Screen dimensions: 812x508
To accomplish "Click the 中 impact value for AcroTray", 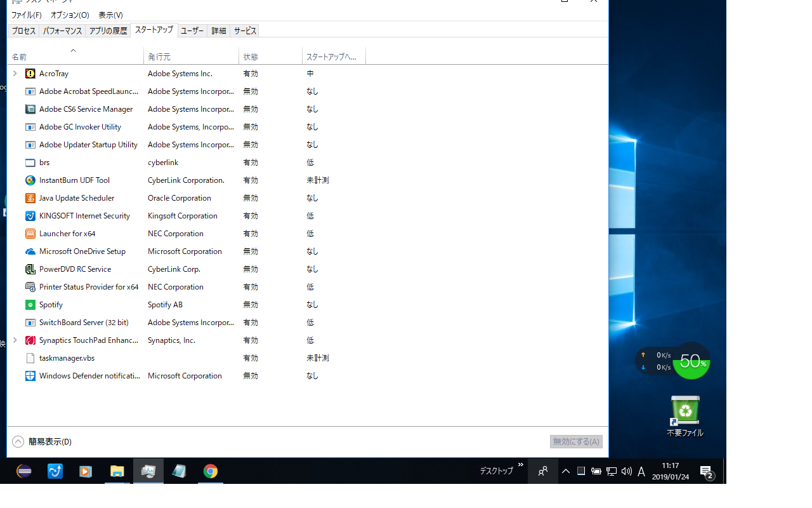I will 310,74.
